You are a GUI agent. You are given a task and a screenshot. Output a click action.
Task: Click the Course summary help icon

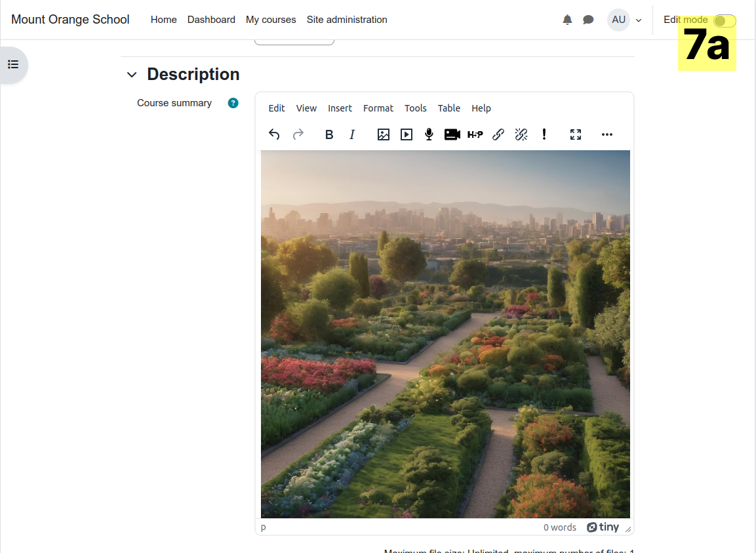click(x=233, y=103)
